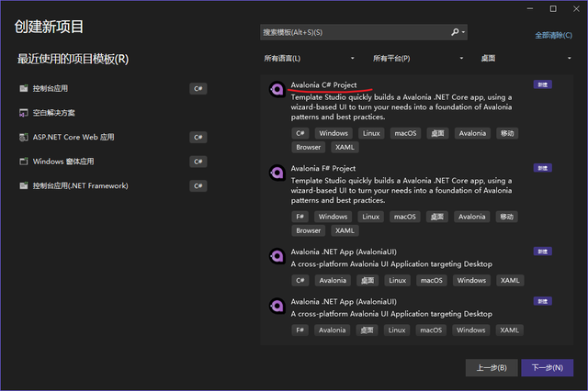The image size is (588, 391).
Task: Select Avalonia .NET App with C# tag
Action: click(344, 251)
